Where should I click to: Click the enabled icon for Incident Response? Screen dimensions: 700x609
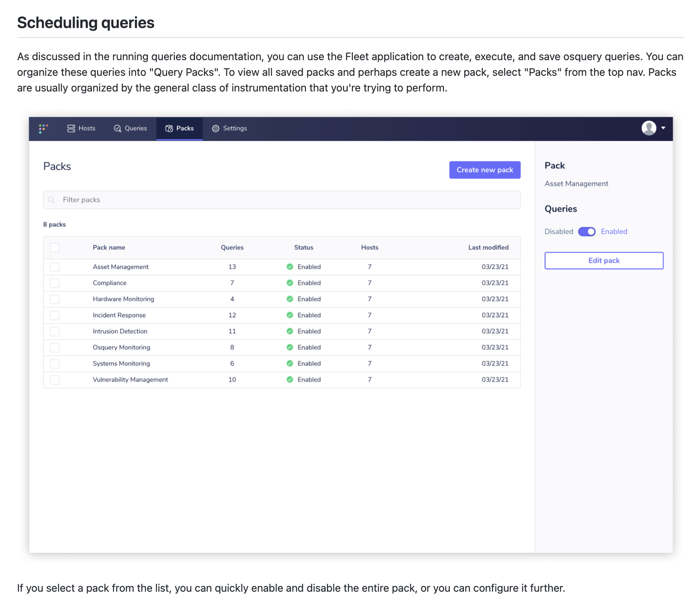click(x=290, y=315)
